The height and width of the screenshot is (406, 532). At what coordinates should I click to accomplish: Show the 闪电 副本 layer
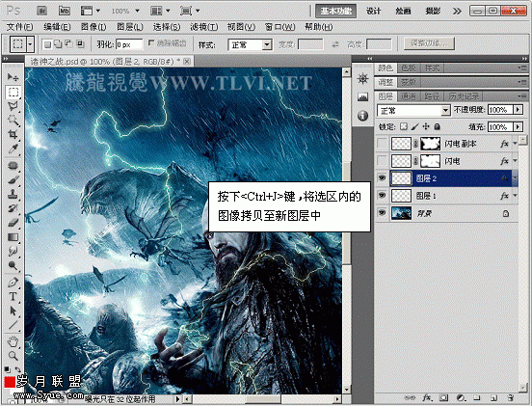point(382,144)
